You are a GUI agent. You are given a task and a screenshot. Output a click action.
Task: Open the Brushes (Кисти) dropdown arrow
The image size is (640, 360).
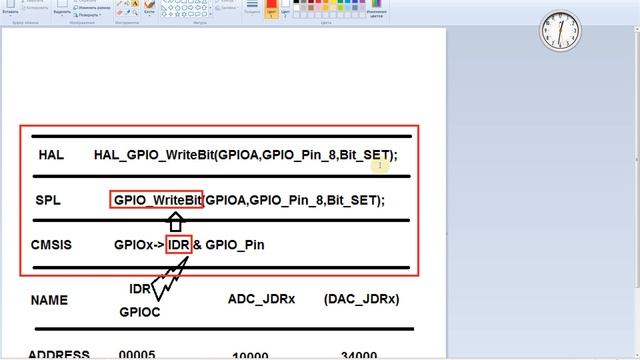pos(149,16)
